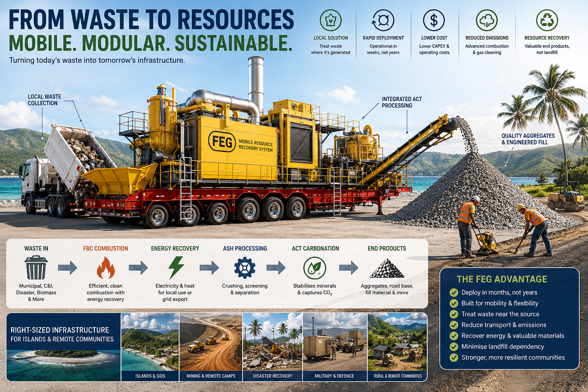Click checkmark beside 'Treat waste near the source'
This screenshot has height=392, width=588.
coord(454,314)
